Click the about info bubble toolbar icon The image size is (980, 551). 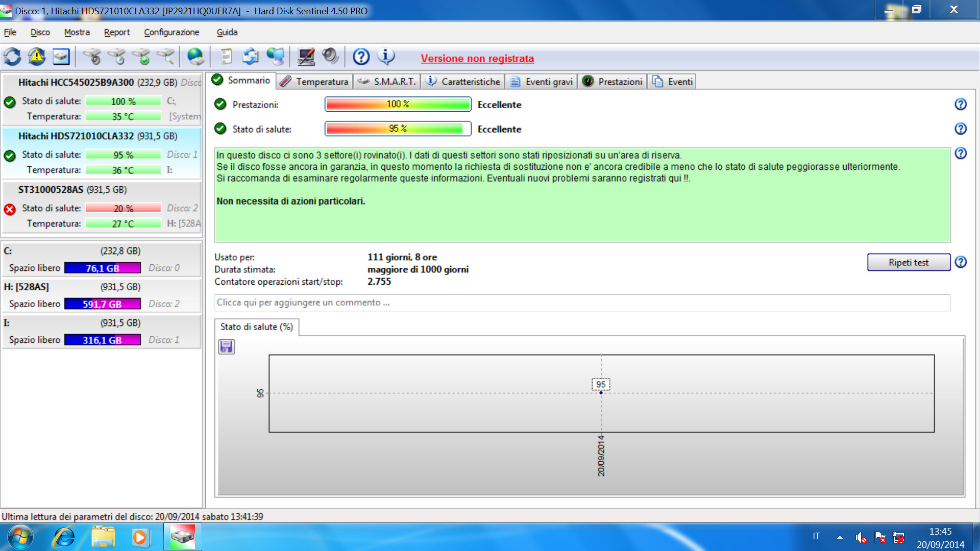[386, 57]
